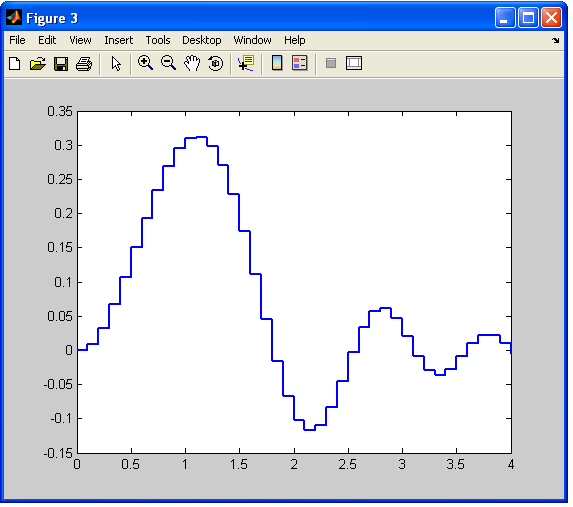
Task: Show plot tools and dock figure icon
Action: (x=354, y=63)
